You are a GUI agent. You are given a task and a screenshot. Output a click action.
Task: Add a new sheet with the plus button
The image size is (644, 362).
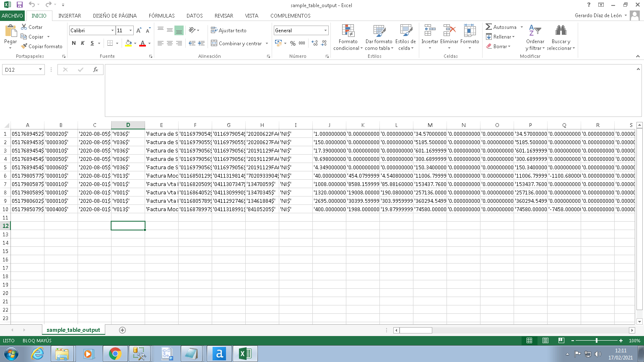[122, 330]
